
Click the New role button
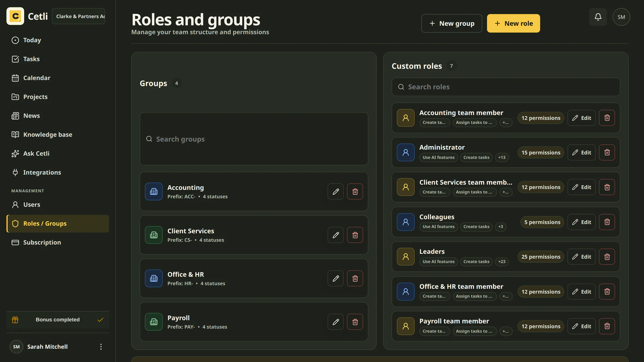click(x=513, y=23)
